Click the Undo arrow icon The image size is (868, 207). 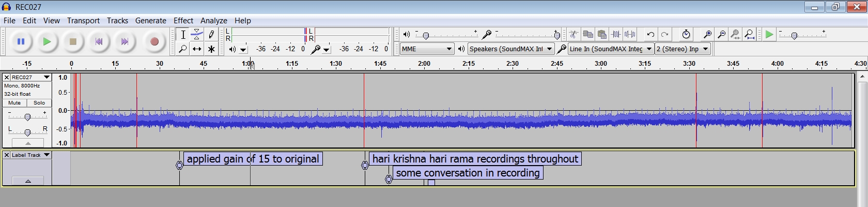tap(650, 35)
